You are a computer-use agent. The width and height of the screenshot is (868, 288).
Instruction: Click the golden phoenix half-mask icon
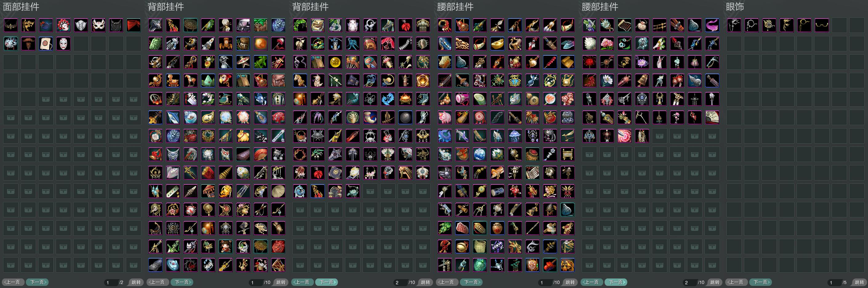(28, 25)
